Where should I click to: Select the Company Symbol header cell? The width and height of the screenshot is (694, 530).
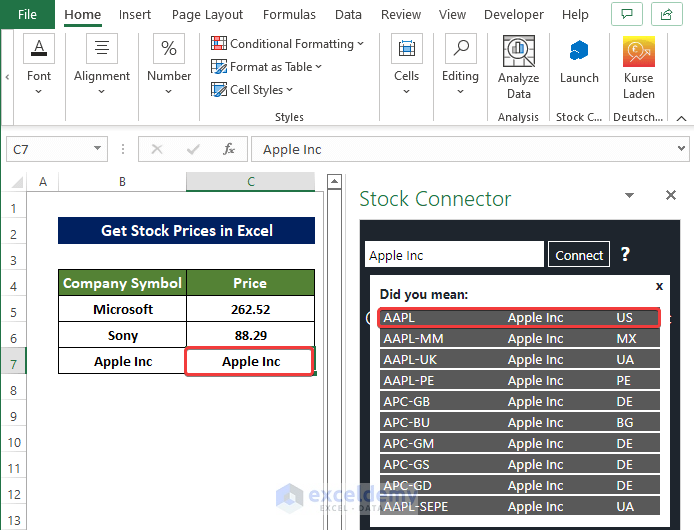pyautogui.click(x=123, y=283)
